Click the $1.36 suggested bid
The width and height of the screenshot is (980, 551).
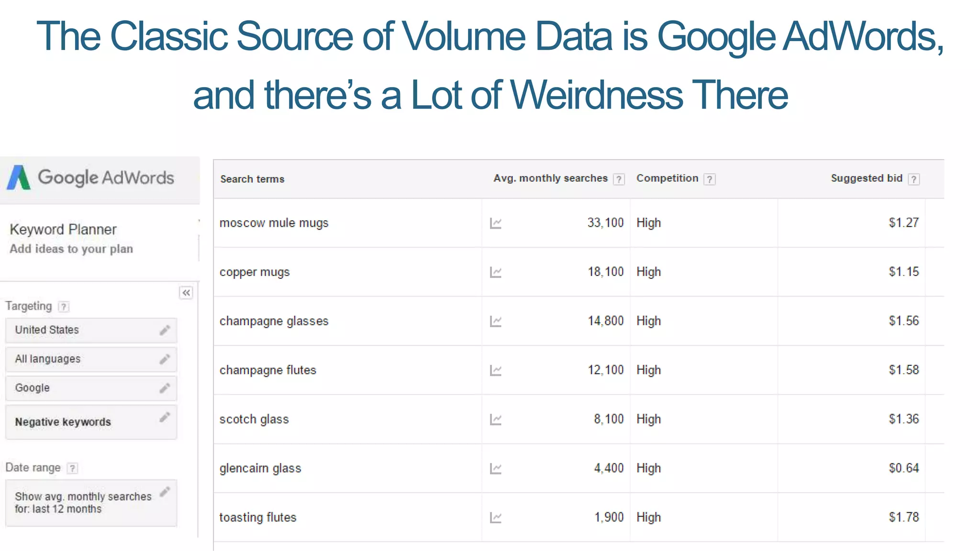click(x=904, y=419)
